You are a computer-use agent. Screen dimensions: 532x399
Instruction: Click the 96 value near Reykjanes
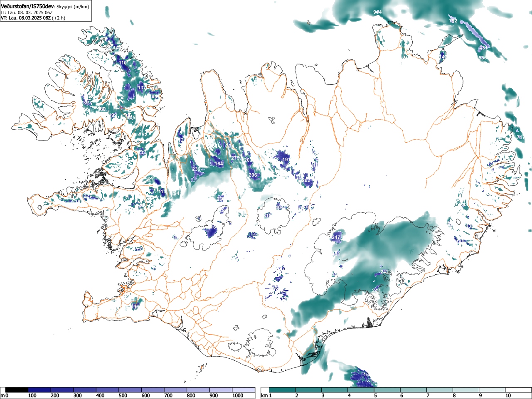click(136, 307)
